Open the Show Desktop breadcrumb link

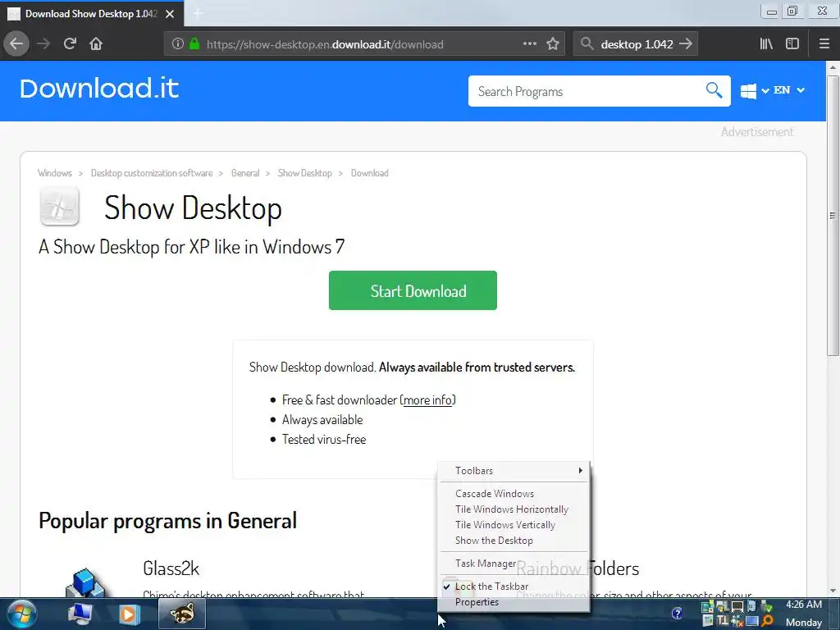pos(305,173)
